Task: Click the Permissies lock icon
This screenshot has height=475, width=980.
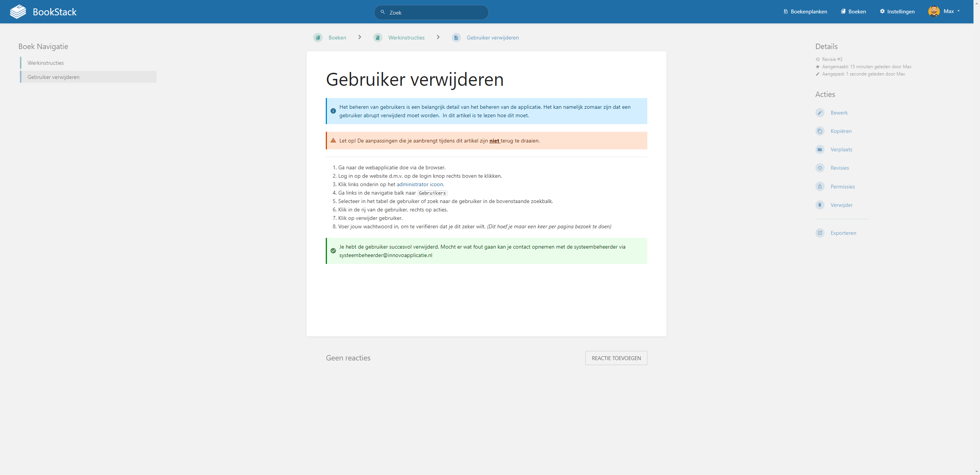Action: 820,187
